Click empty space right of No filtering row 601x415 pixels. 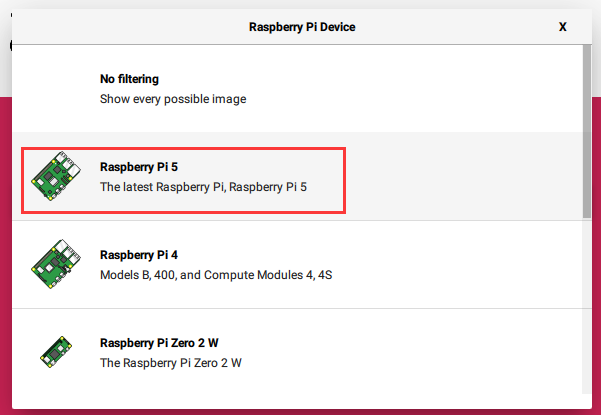pyautogui.click(x=414, y=89)
